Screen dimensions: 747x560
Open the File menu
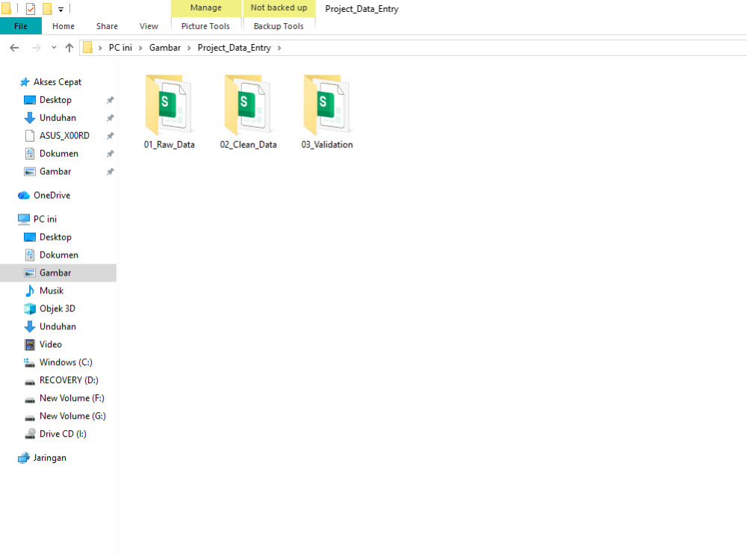point(21,26)
